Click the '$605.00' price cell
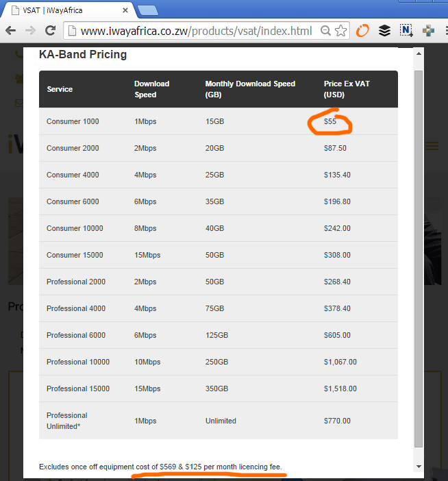The height and width of the screenshot is (481, 448). [x=337, y=335]
